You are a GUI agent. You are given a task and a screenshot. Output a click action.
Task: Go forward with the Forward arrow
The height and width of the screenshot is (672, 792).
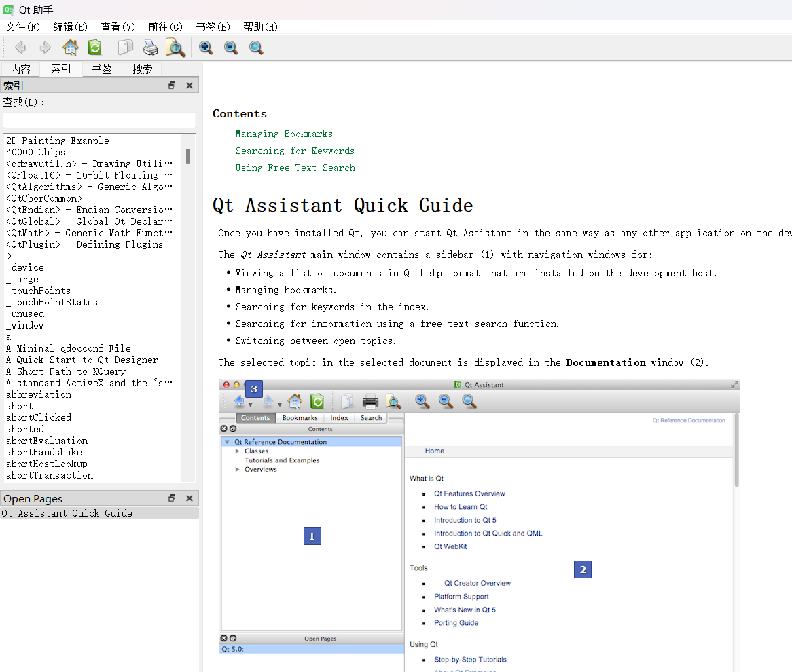tap(46, 48)
